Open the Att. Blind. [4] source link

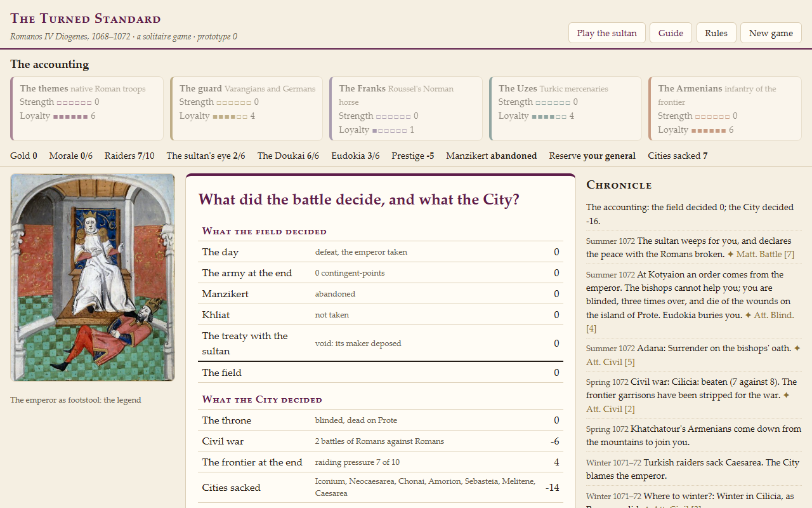tap(690, 322)
